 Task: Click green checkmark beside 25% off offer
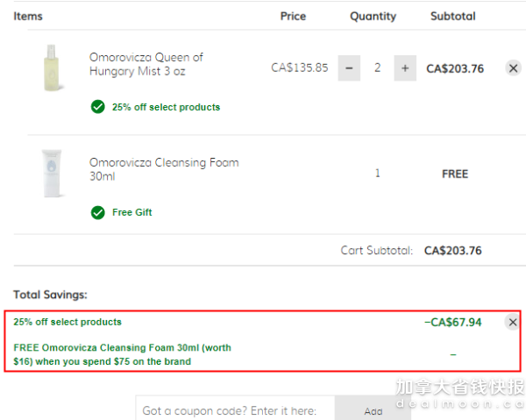pyautogui.click(x=97, y=107)
